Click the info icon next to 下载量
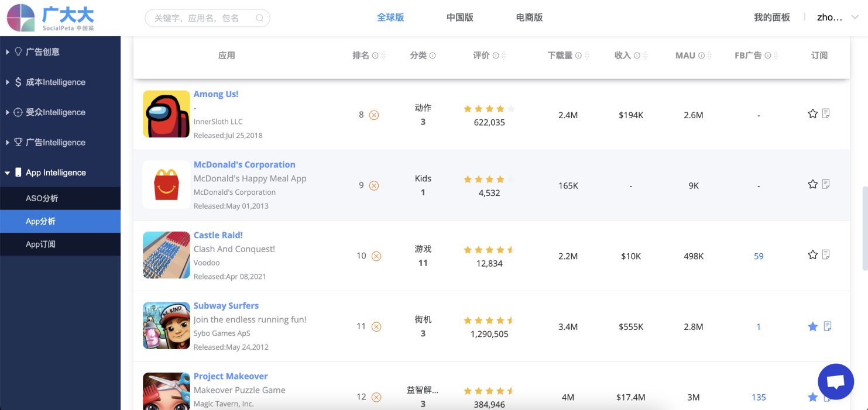 [578, 56]
